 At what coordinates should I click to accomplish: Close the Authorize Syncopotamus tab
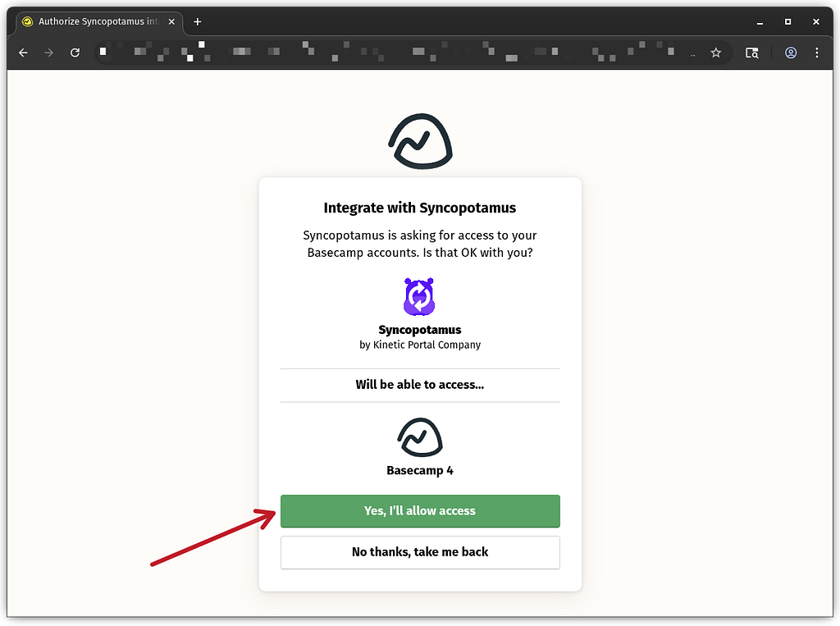coord(171,21)
